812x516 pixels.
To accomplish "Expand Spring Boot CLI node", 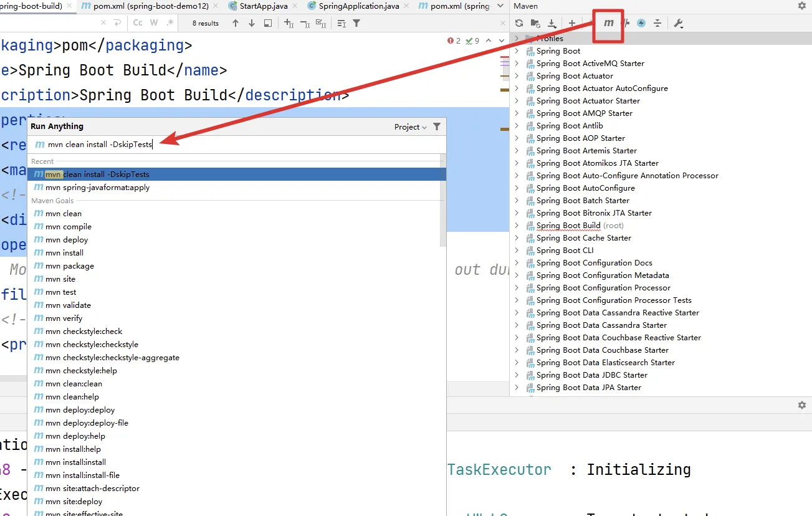I will tap(517, 251).
